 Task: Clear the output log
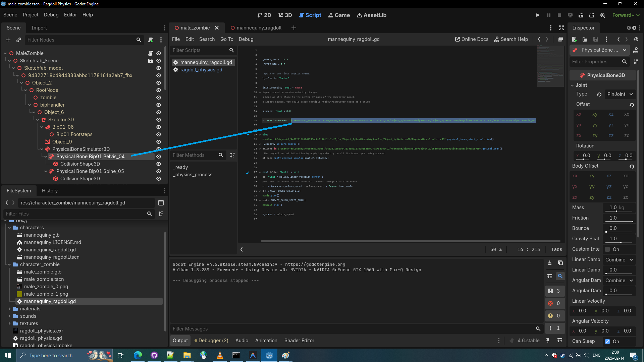pyautogui.click(x=550, y=263)
